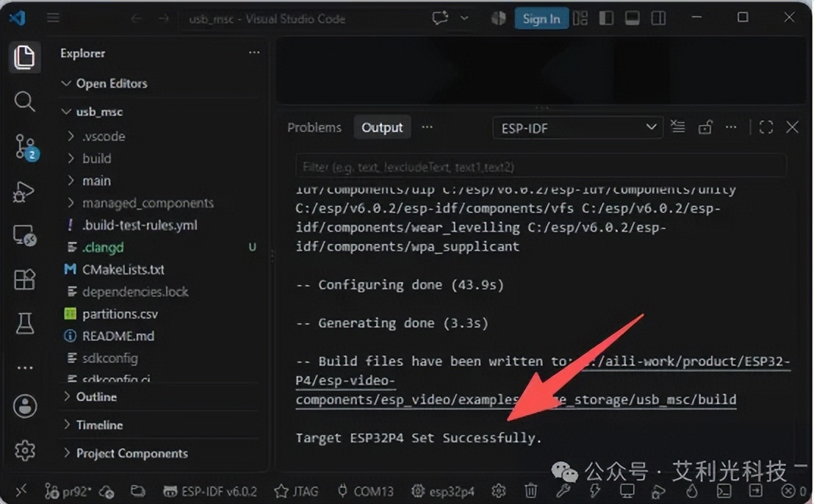Toggle the secondary side bar visibility

(658, 18)
